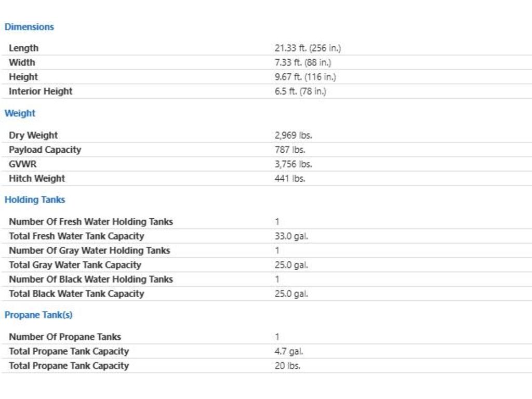Click the Dry Weight label
This screenshot has height=399, width=532.
pos(33,135)
